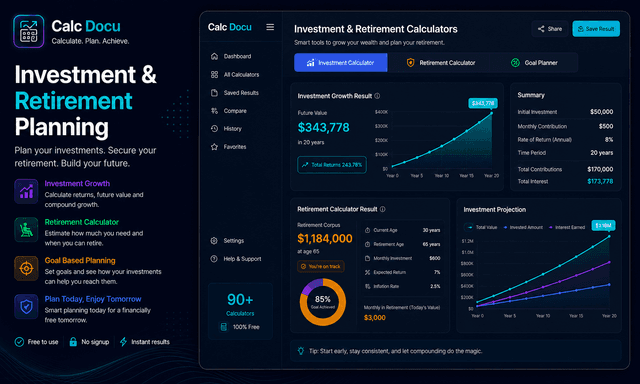Click the Total Interest $173,778 value

click(600, 181)
